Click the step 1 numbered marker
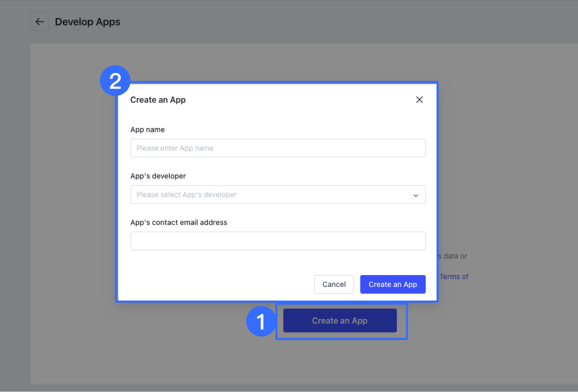Image resolution: width=578 pixels, height=392 pixels. point(261,321)
